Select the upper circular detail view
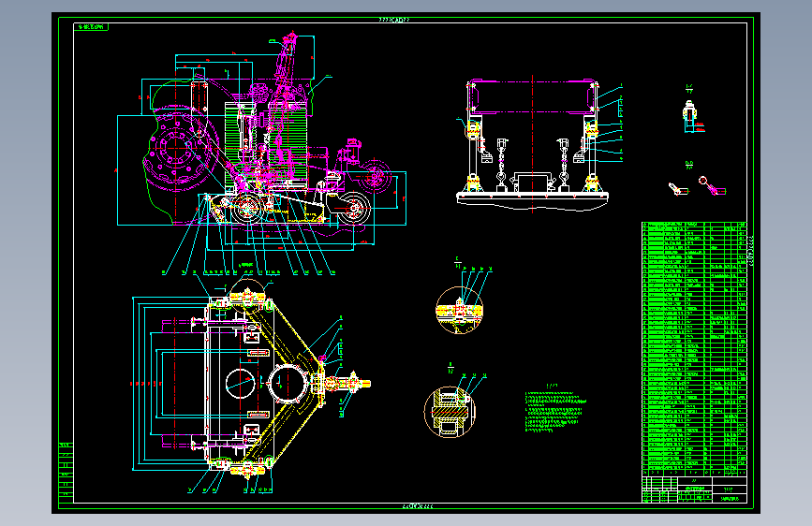 [x=459, y=310]
